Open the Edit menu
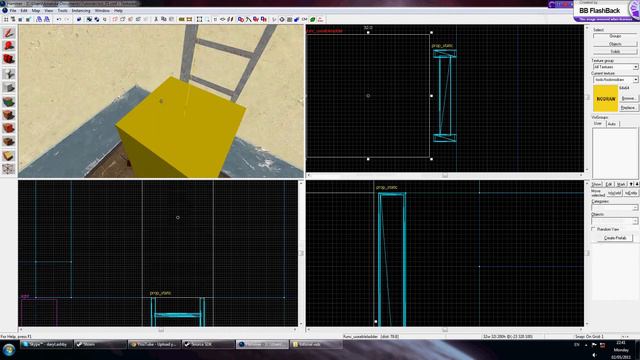 24,10
